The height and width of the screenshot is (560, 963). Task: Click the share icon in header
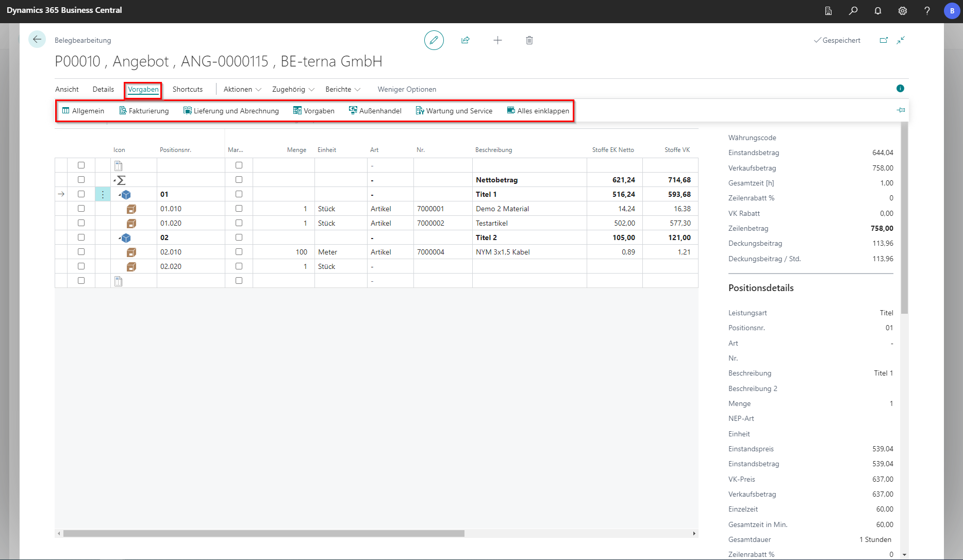(466, 40)
